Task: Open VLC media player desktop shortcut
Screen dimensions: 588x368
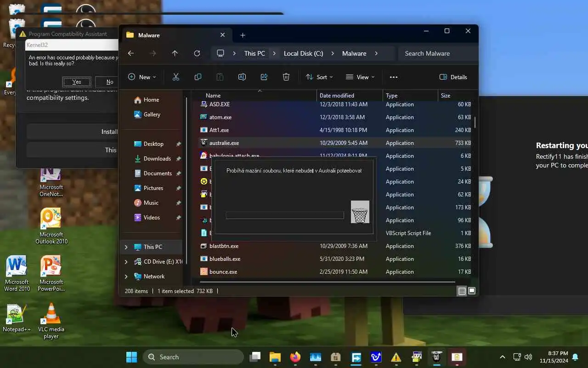Action: (51, 321)
